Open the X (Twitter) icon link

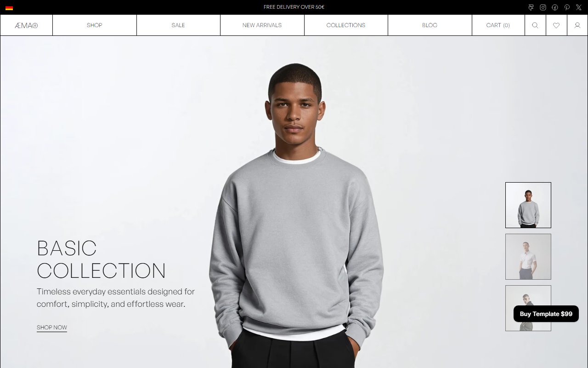coord(579,7)
